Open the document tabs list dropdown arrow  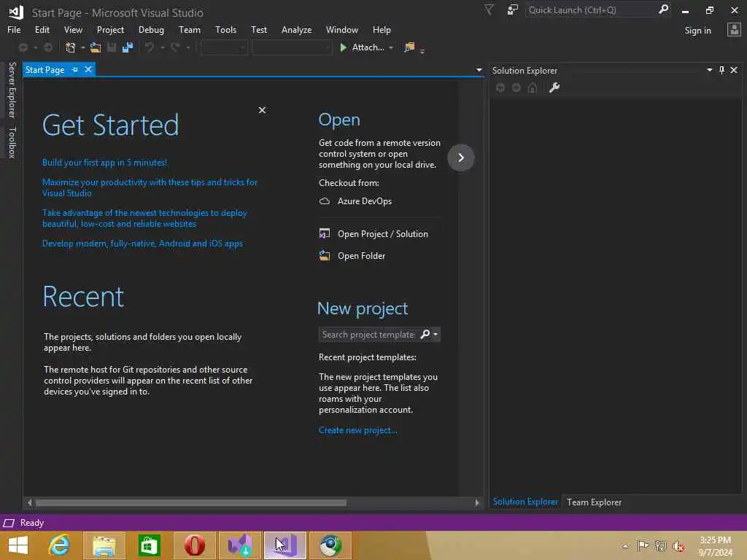[x=479, y=70]
